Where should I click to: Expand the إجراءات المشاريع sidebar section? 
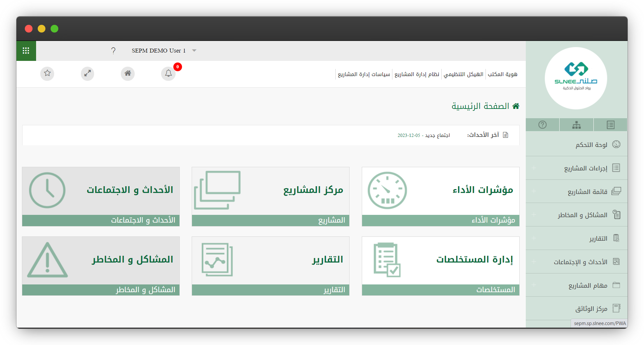coord(534,168)
